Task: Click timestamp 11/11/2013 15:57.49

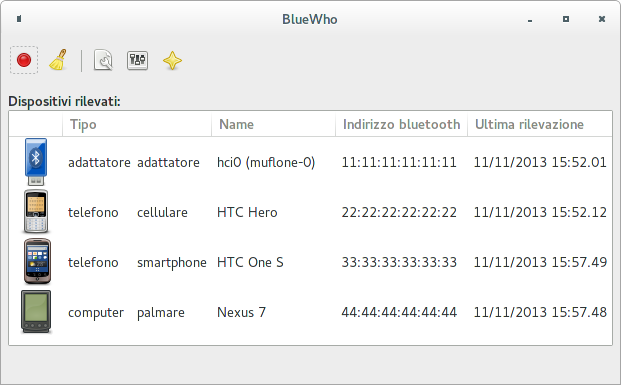Action: click(540, 262)
